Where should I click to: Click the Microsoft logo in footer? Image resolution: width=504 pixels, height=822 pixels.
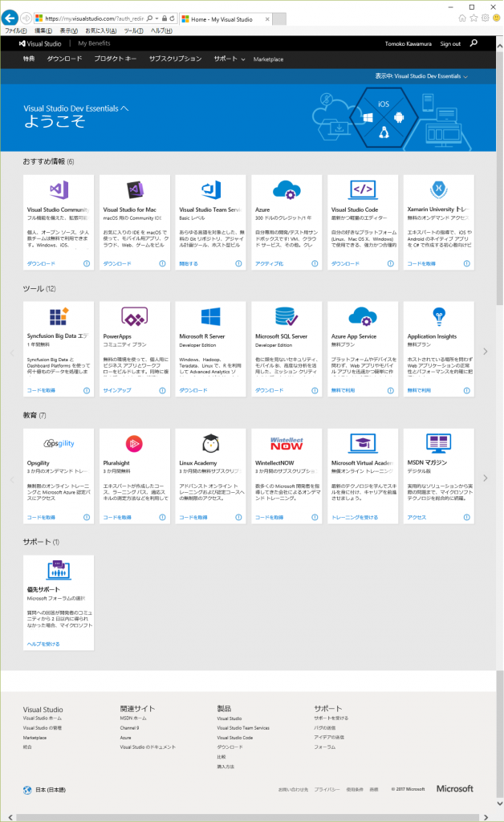[x=455, y=788]
